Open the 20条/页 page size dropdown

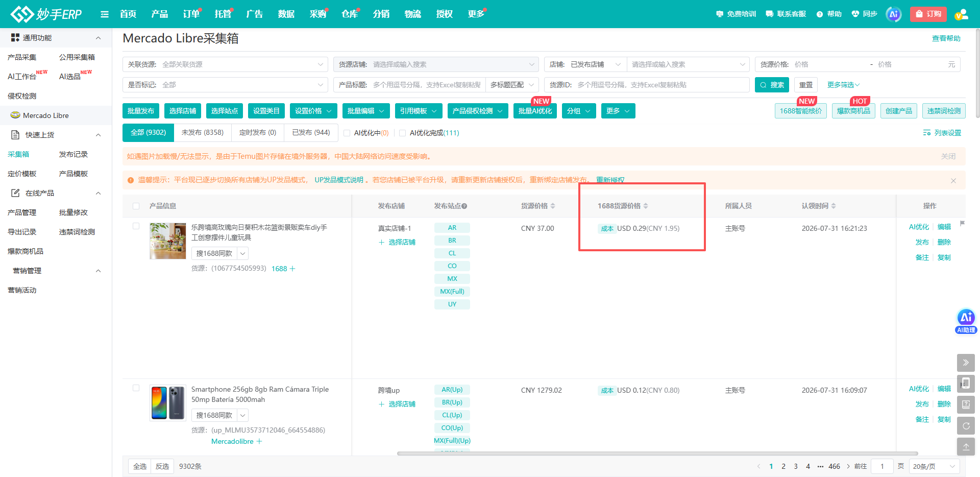[x=934, y=466]
